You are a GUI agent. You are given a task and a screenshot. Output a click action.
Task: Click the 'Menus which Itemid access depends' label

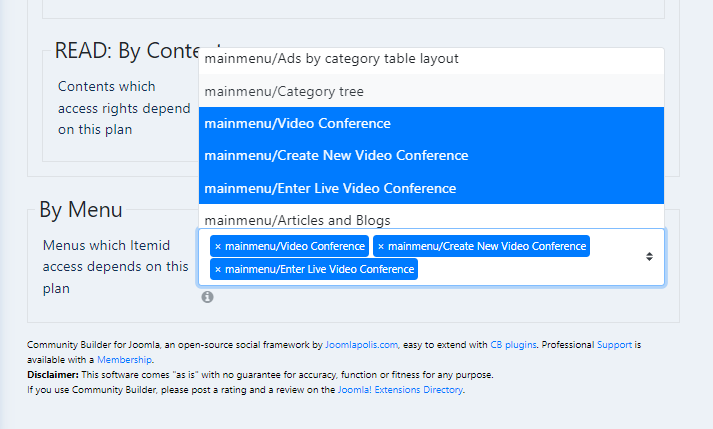click(x=115, y=267)
